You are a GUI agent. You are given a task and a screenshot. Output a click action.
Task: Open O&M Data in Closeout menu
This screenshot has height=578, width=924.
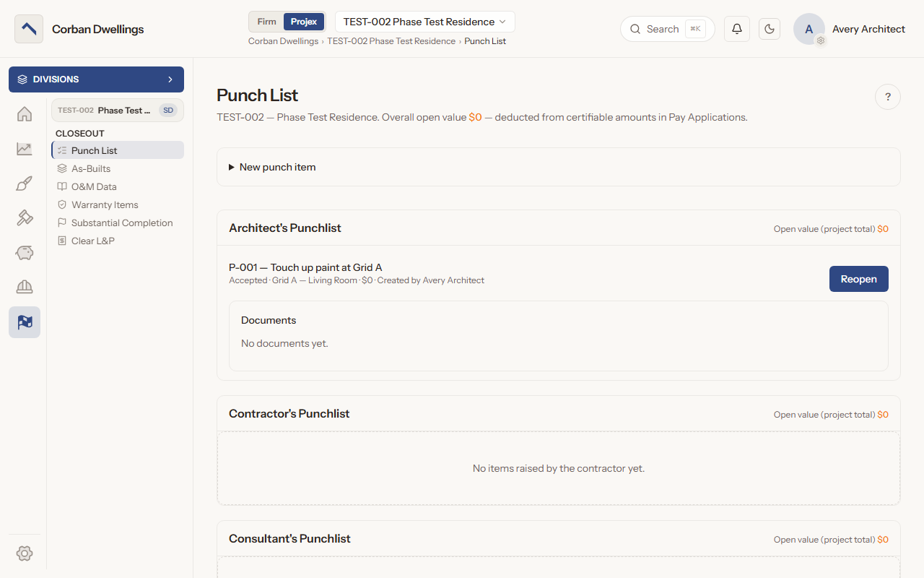tap(118, 186)
